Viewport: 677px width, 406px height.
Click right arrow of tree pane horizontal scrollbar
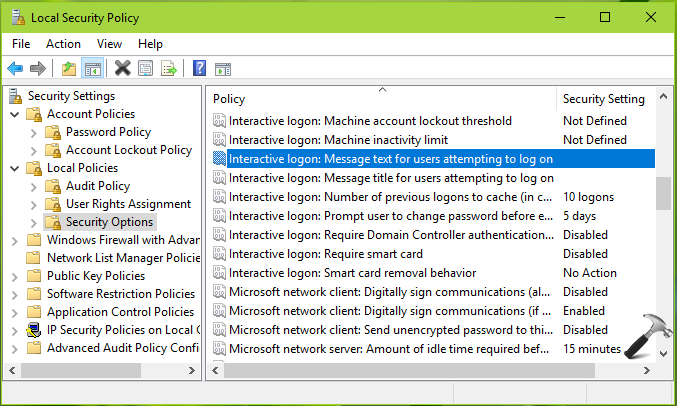[x=192, y=371]
